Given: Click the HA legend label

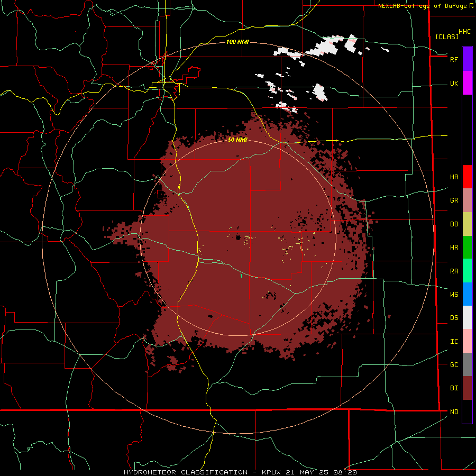Looking at the screenshot, I should pyautogui.click(x=454, y=177).
